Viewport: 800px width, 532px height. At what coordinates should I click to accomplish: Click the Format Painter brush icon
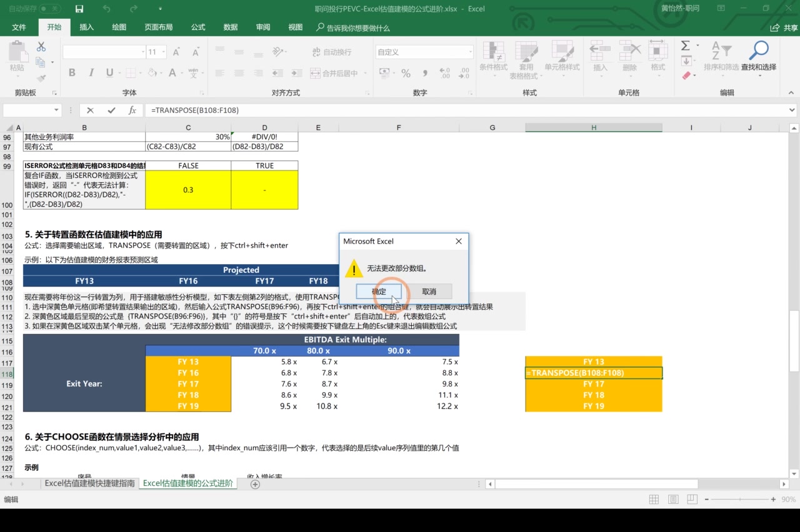coord(41,78)
